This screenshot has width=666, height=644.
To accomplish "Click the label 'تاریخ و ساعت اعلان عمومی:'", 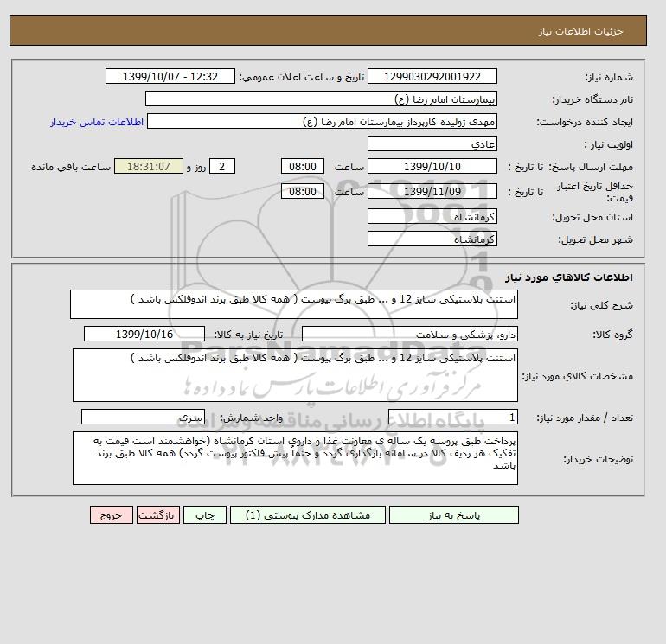I will (302, 77).
